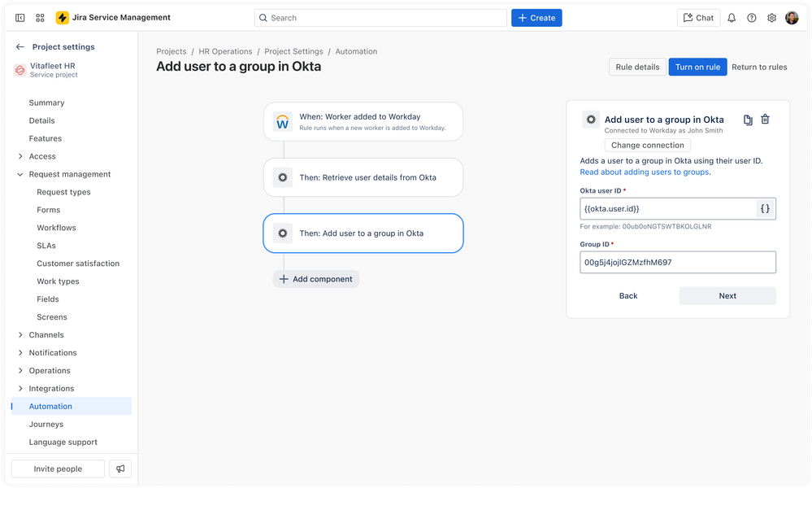812x510 pixels.
Task: Click the Vitafleet HR project icon
Action: tap(20, 70)
